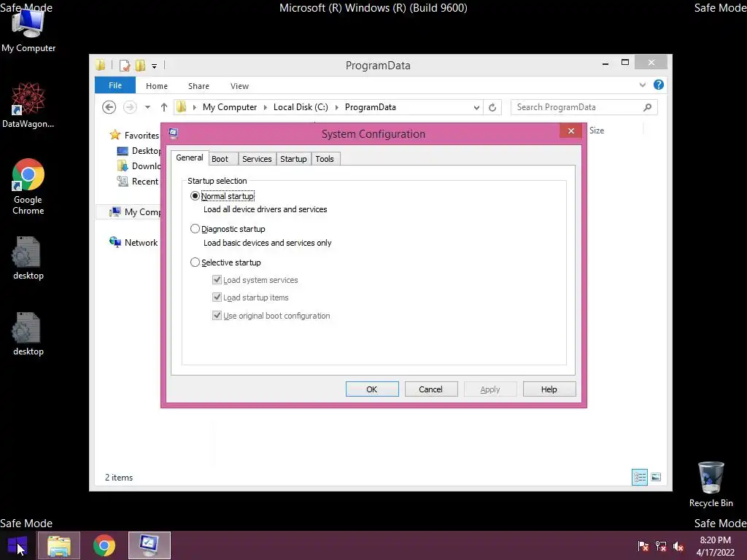Click Local Disk (C:) in address bar
The width and height of the screenshot is (747, 560).
[x=301, y=107]
